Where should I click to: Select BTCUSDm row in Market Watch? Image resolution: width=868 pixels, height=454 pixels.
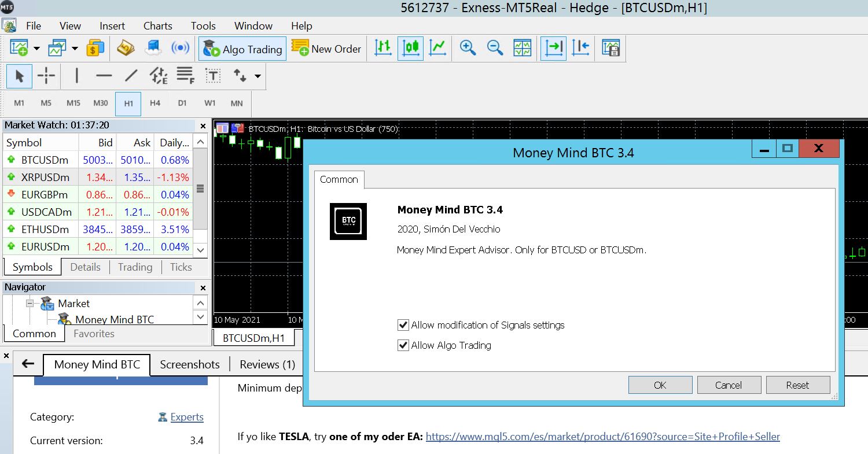(98, 160)
